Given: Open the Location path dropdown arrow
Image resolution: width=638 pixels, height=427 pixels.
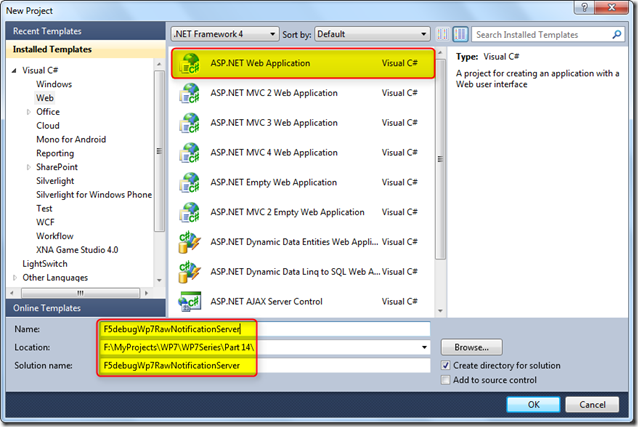Looking at the screenshot, I should (424, 347).
